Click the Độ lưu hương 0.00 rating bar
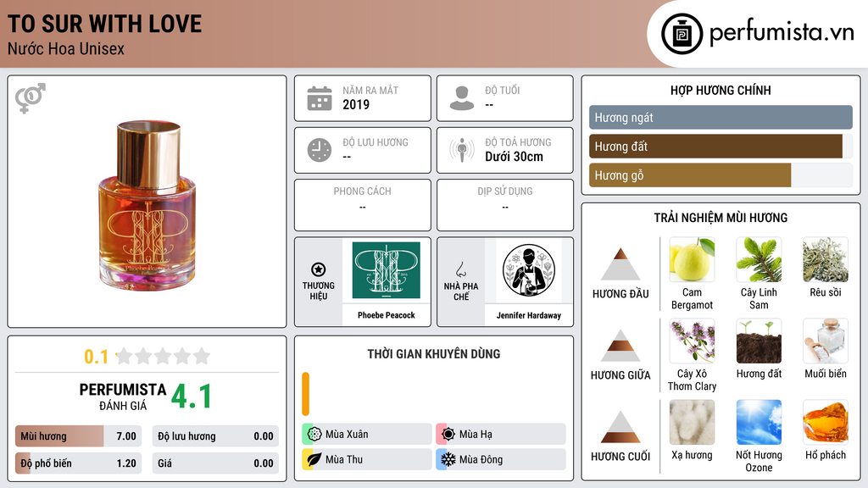Viewport: 868px width, 488px height. pyautogui.click(x=215, y=436)
